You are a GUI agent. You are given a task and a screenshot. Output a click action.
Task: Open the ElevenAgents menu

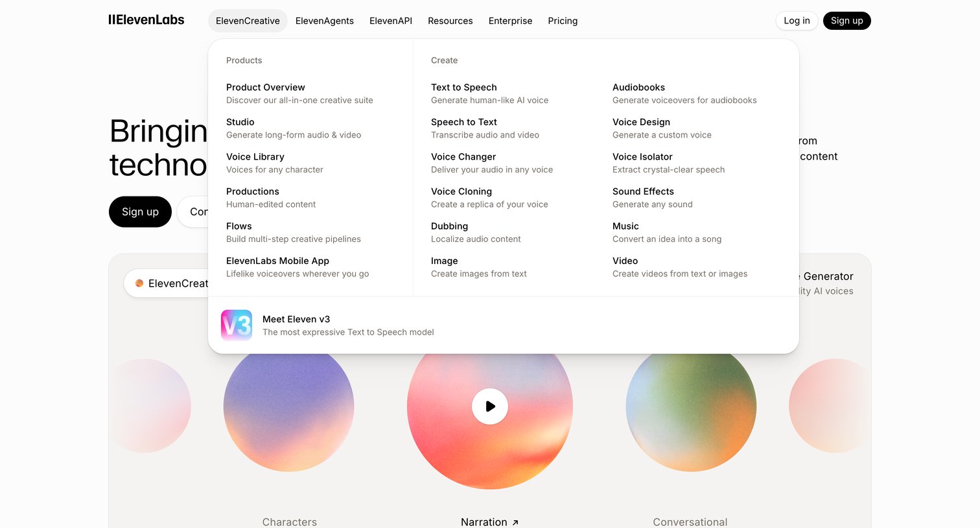click(325, 21)
